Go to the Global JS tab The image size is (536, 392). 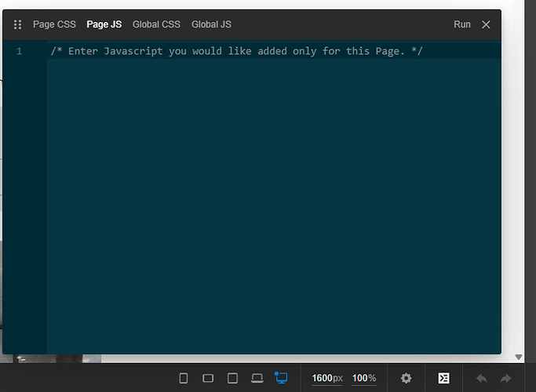click(x=211, y=24)
